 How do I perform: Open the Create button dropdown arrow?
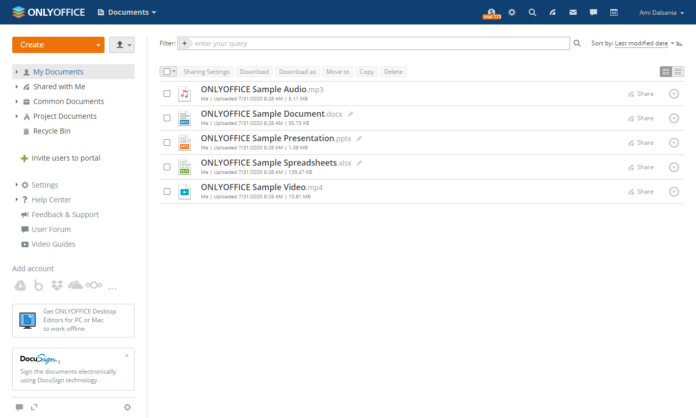point(97,45)
